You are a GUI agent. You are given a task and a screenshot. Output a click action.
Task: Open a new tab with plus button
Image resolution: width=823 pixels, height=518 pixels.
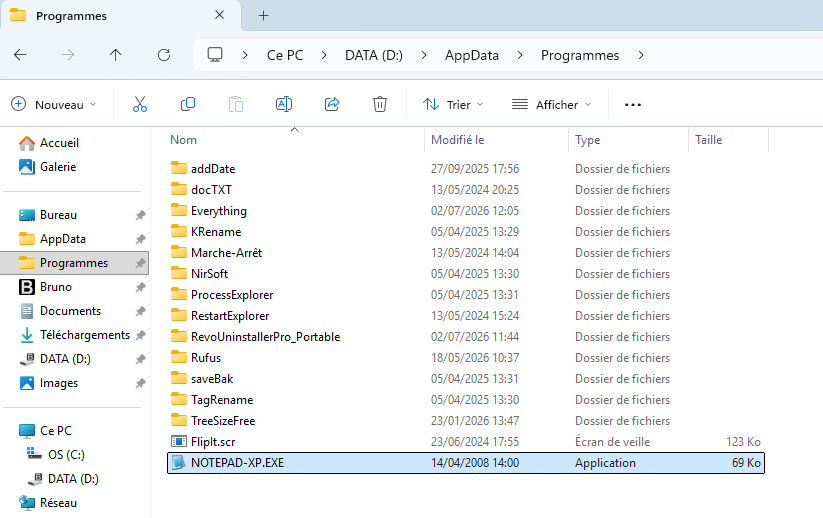[x=263, y=16]
